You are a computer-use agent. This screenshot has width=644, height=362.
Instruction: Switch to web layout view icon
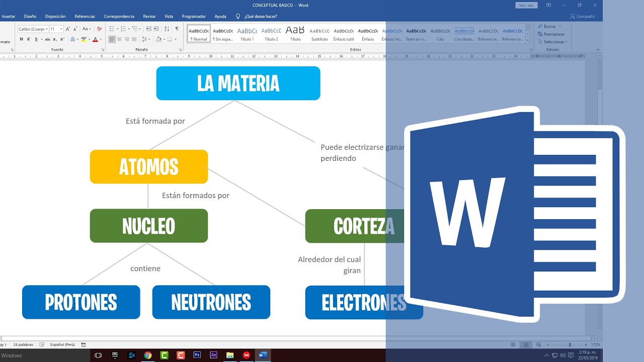[539, 344]
